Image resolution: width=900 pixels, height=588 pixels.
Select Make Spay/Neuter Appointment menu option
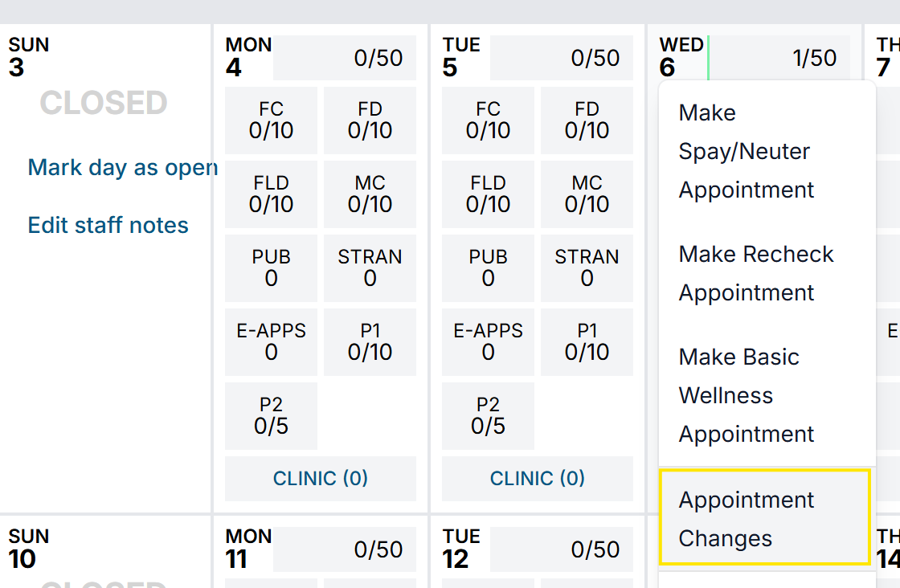747,151
